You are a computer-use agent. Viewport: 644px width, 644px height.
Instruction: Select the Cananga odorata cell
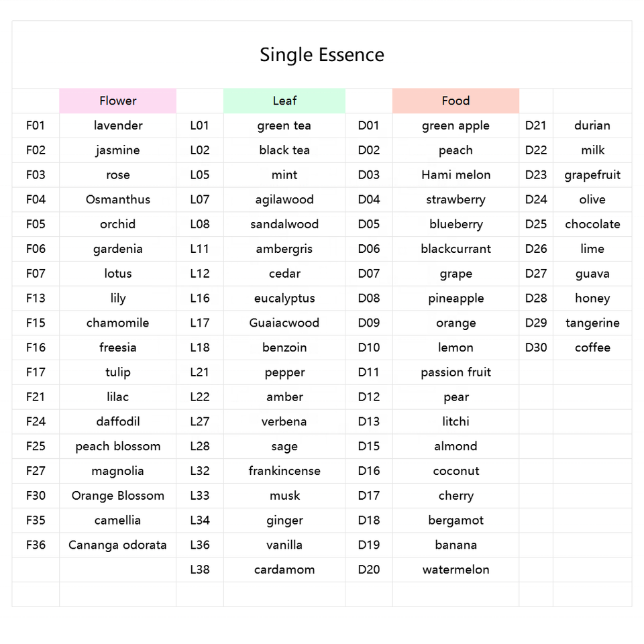(x=118, y=545)
